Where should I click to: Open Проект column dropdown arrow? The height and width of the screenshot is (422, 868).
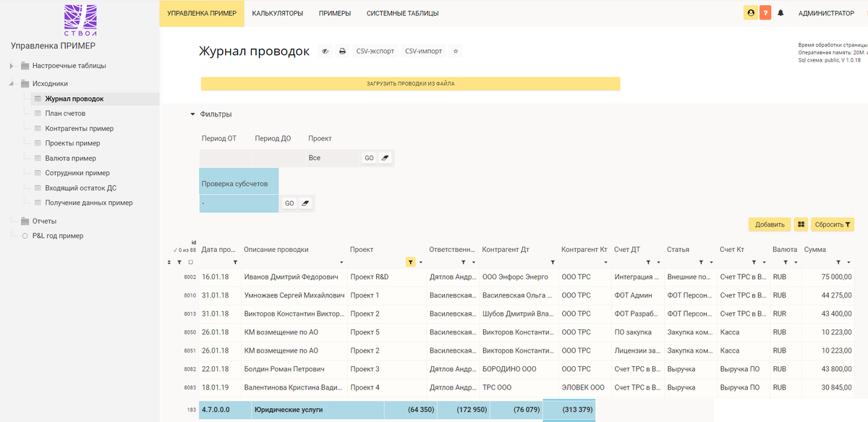pyautogui.click(x=421, y=262)
